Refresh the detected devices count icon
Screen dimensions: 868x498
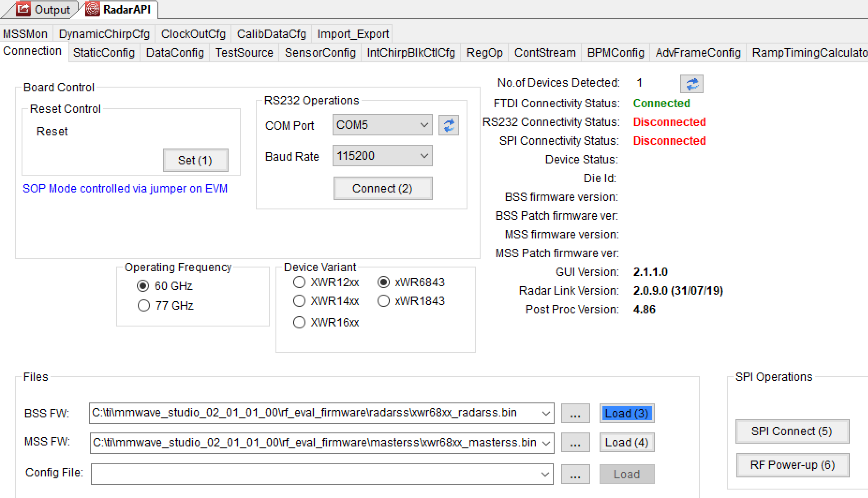692,84
